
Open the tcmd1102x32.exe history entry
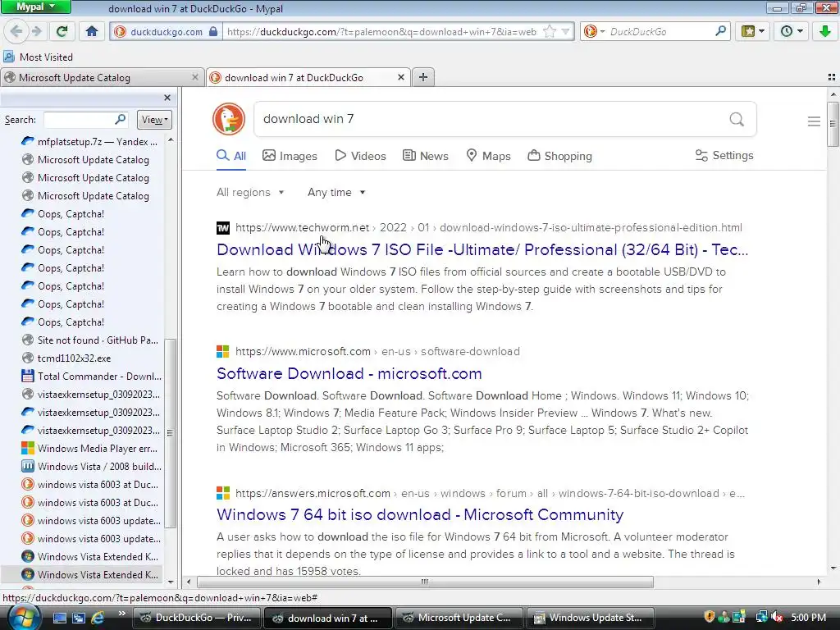click(67, 358)
